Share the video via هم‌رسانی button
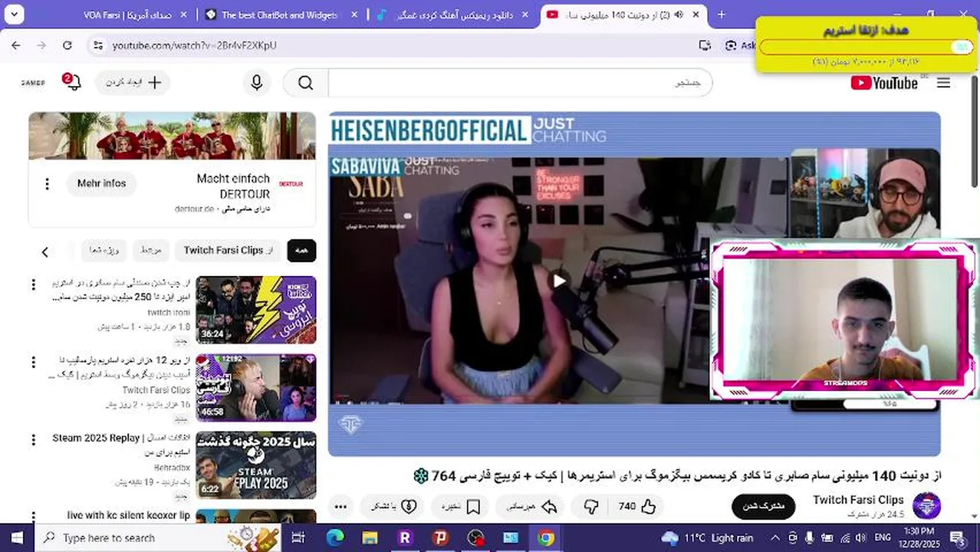 click(x=531, y=506)
